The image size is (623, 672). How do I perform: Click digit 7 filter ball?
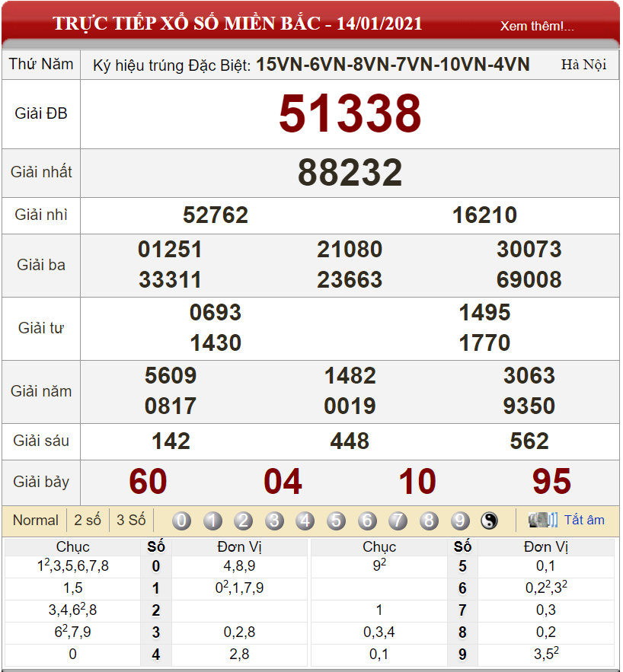398,521
